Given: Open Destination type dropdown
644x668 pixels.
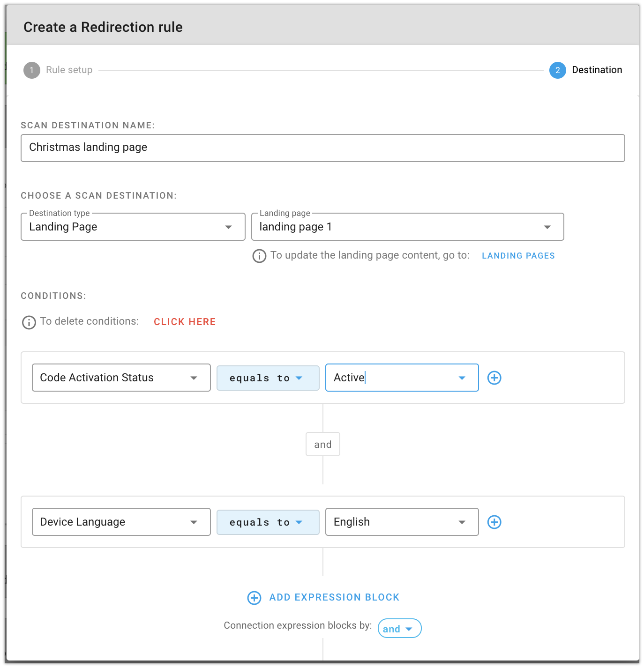Looking at the screenshot, I should point(133,227).
